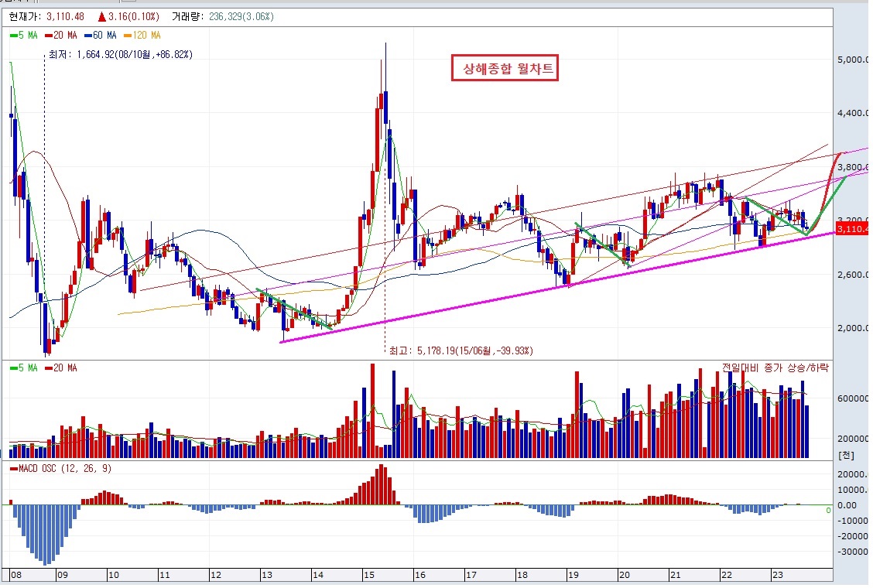Select year 23 on the time axis
Image resolution: width=873 pixels, height=588 pixels.
coord(779,576)
